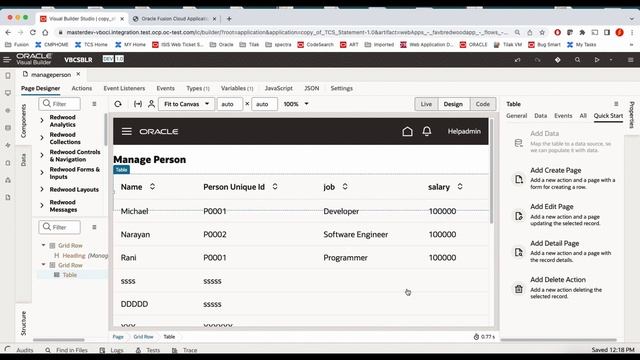Open the Events tab in Table properties
640x360 pixels.
pos(563,116)
